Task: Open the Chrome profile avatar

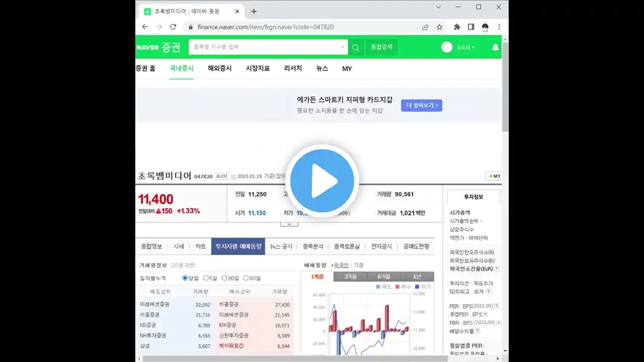Action: click(485, 27)
